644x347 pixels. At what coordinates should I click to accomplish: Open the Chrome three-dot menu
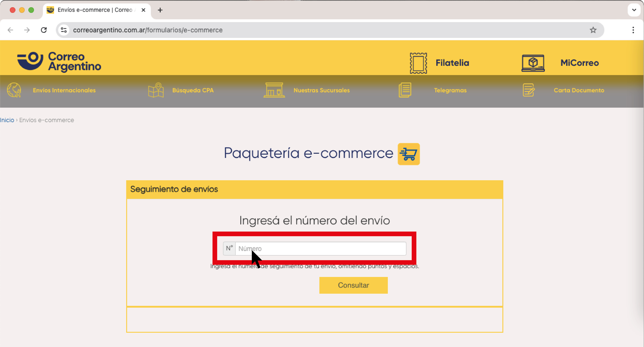[633, 30]
